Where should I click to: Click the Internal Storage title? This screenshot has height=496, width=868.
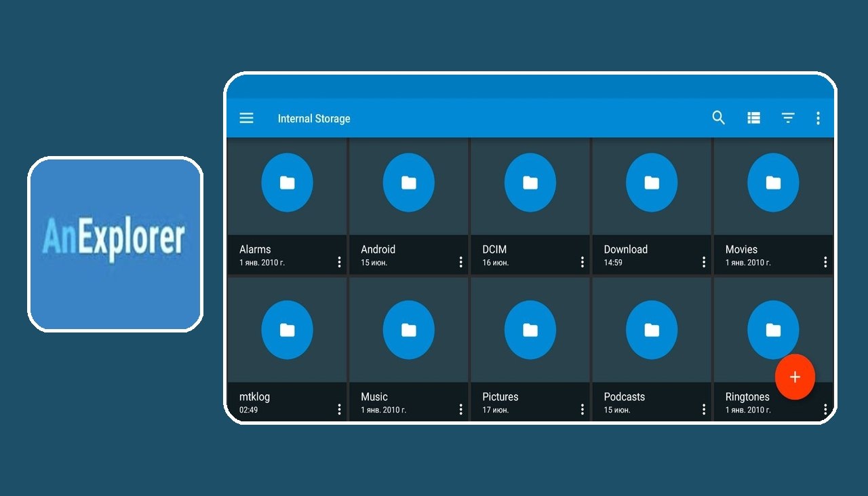314,119
